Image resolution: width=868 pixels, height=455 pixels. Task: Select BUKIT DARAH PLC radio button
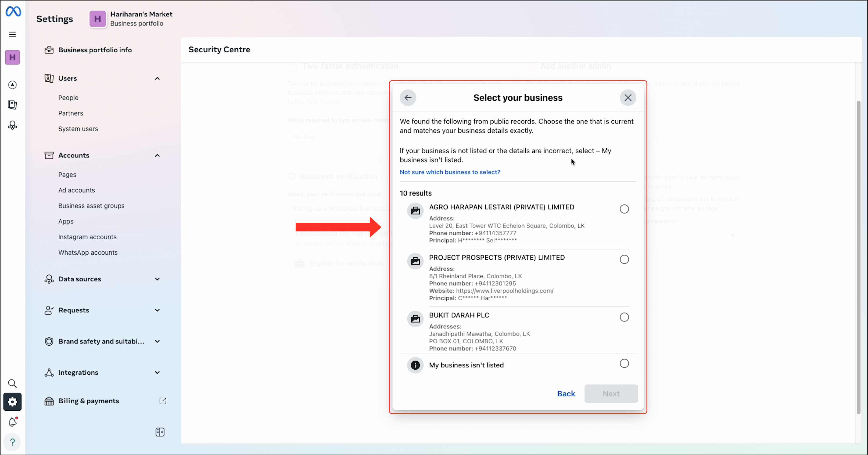point(624,317)
